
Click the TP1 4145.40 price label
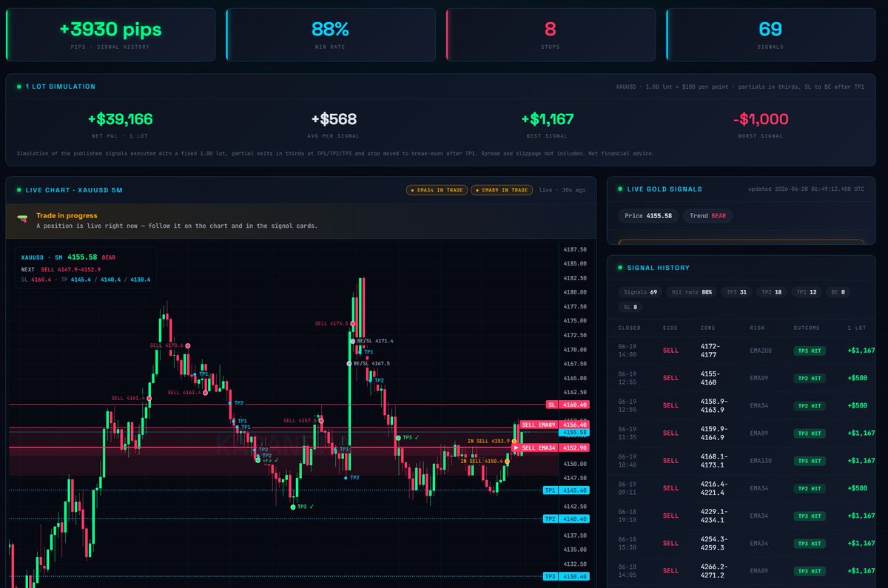coord(566,490)
